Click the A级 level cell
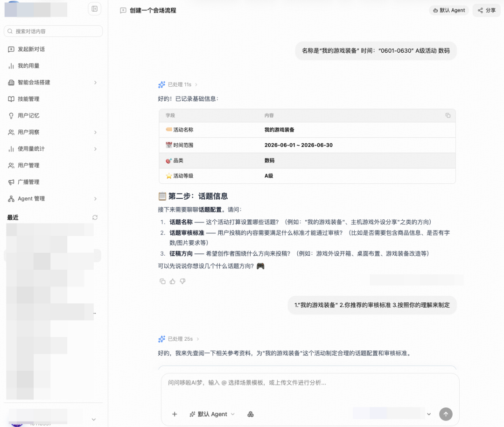504x427 pixels. click(x=269, y=176)
